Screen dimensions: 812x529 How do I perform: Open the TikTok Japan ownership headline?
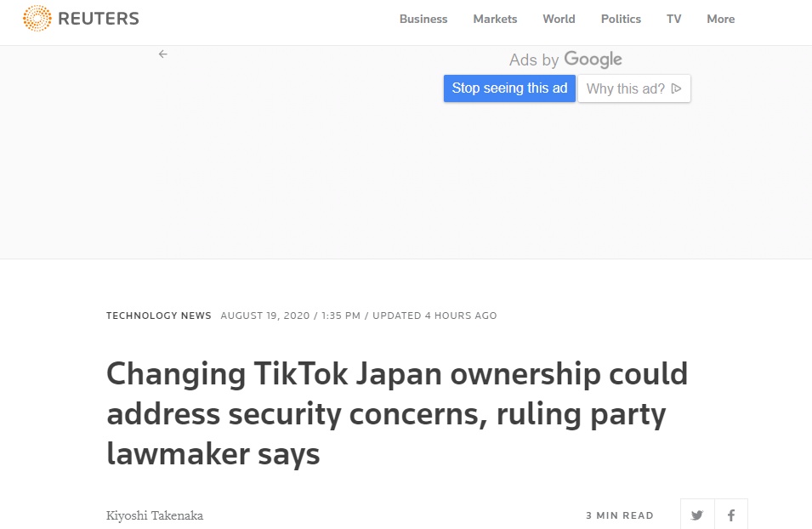point(396,414)
